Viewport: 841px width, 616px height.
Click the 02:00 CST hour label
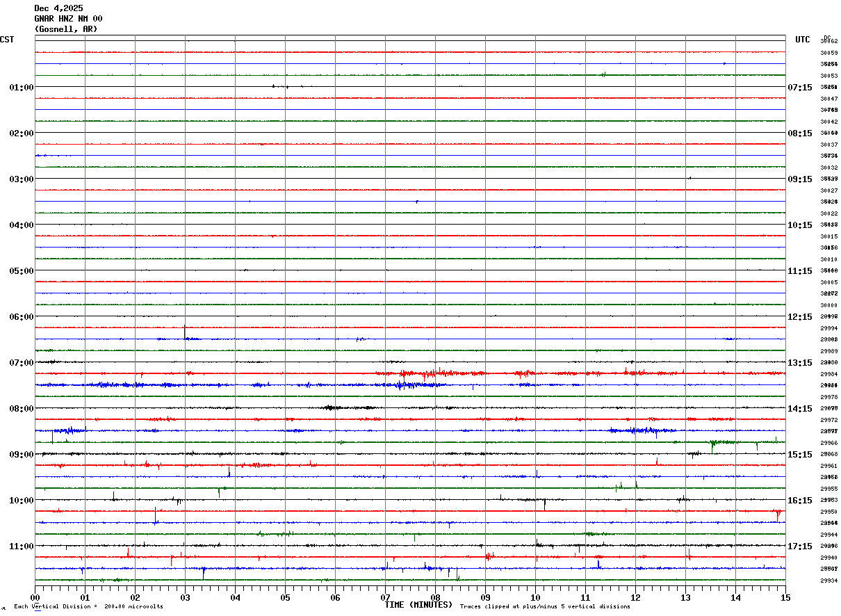(x=22, y=133)
